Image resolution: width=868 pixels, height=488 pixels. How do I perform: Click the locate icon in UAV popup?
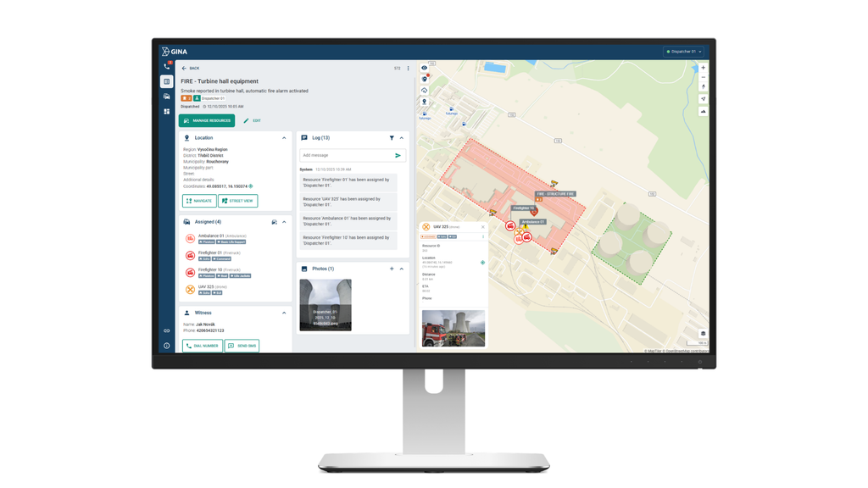pyautogui.click(x=482, y=263)
